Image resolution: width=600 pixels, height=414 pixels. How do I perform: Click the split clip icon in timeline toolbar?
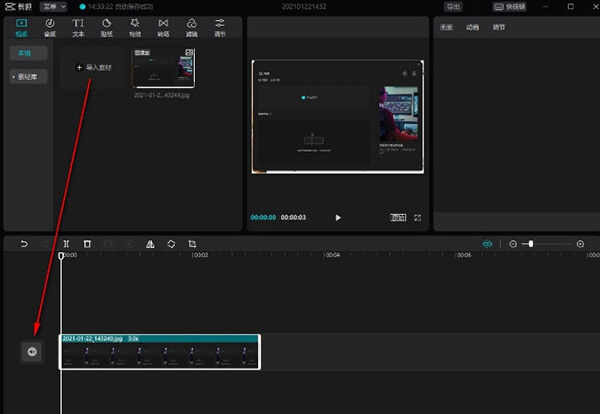pos(66,244)
